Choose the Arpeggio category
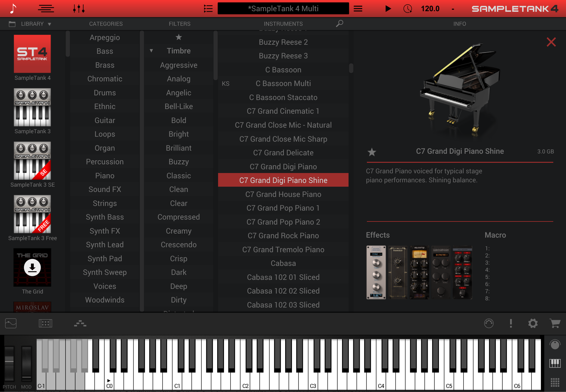 tap(105, 38)
